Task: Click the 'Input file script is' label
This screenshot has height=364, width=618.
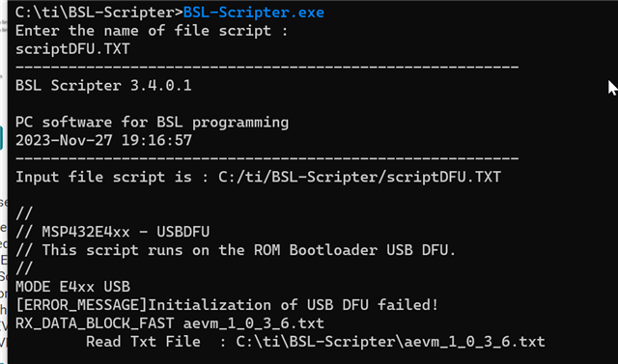Action: (x=103, y=177)
